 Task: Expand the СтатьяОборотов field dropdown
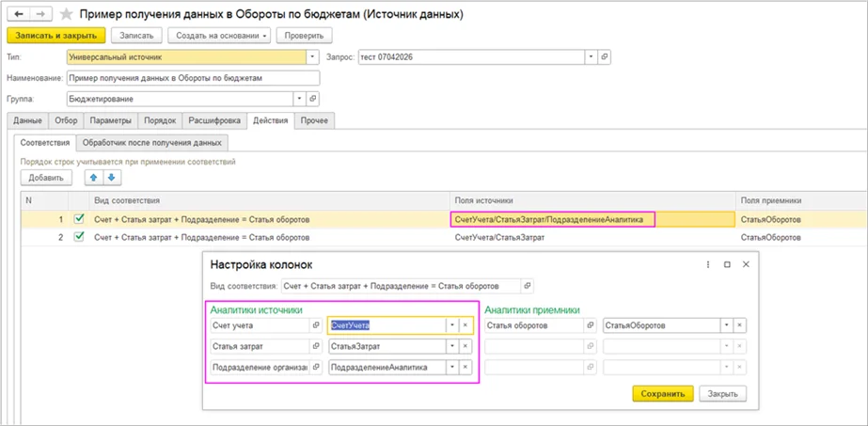tap(726, 326)
